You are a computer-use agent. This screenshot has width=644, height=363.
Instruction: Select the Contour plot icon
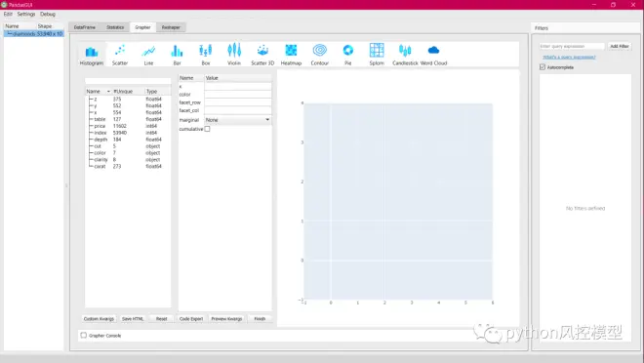click(x=319, y=55)
